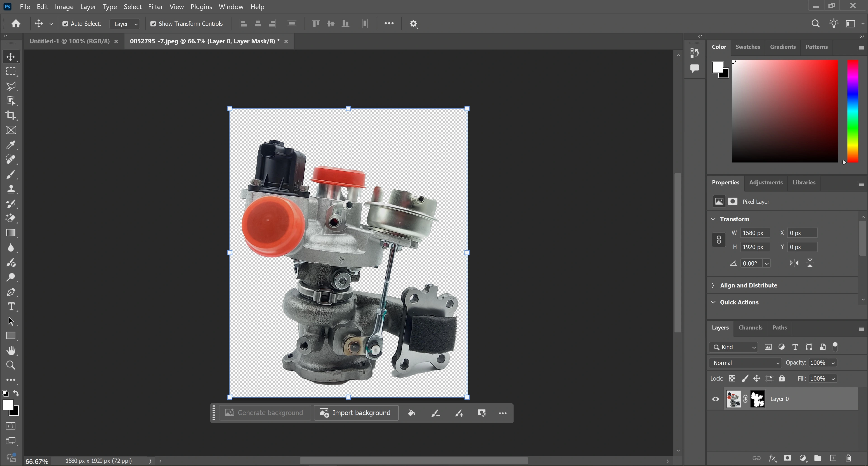This screenshot has width=868, height=466.
Task: Open the Discover lightbulb icon
Action: [x=834, y=24]
